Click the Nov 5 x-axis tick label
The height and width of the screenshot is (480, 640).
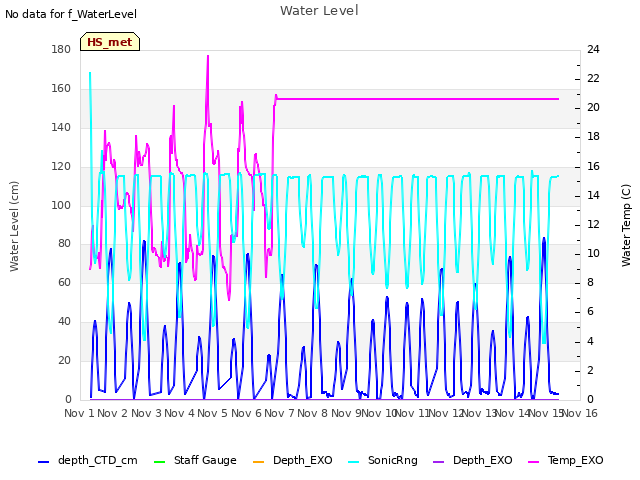point(212,413)
